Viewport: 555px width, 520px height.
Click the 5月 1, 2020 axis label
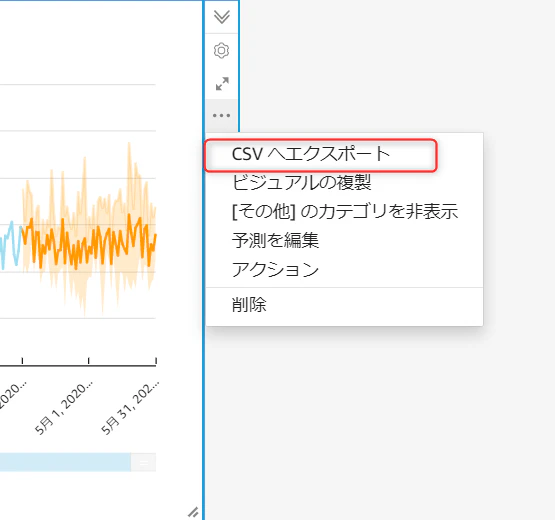(x=64, y=407)
